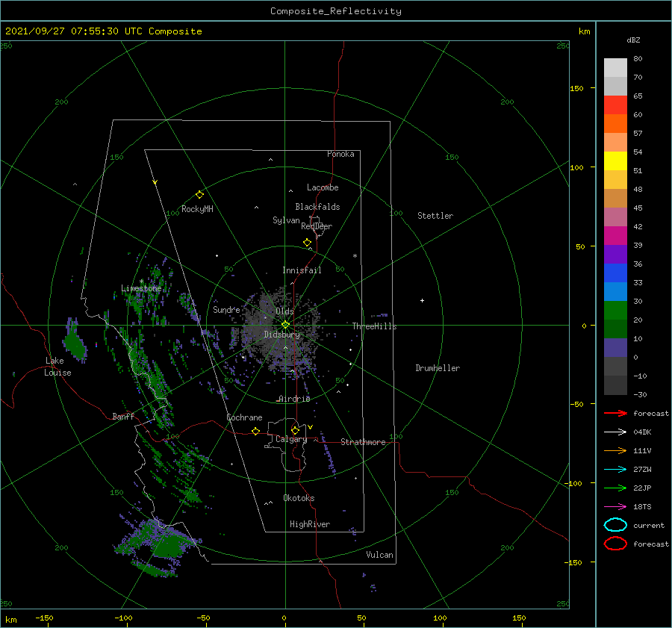Click the white 80 dBZ swatch
This screenshot has height=628, width=672.
[x=615, y=67]
